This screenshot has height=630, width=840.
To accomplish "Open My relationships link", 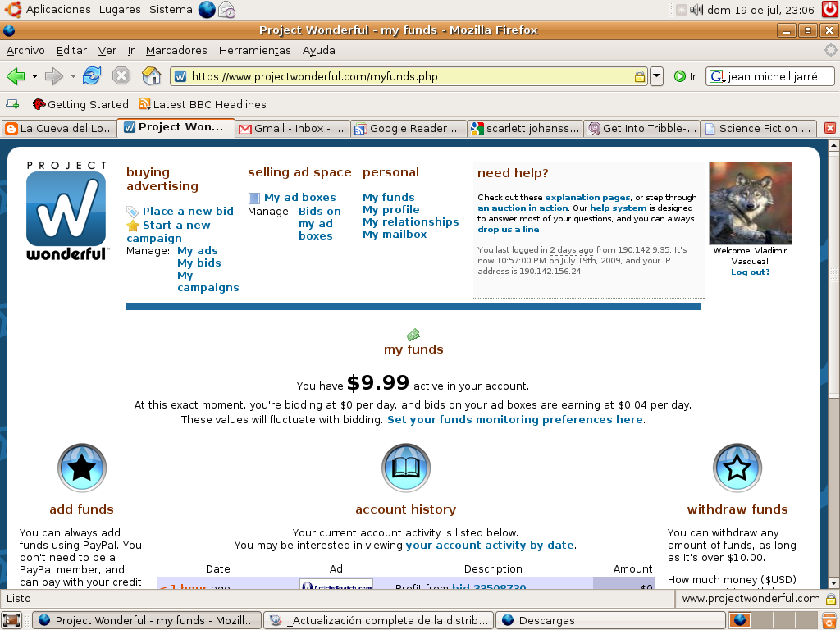I will (411, 221).
